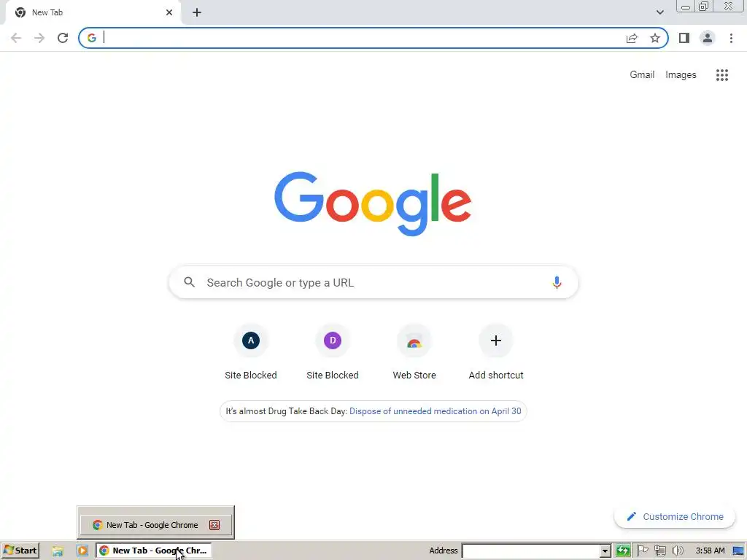Show desktop using the tray icon

pyautogui.click(x=738, y=551)
